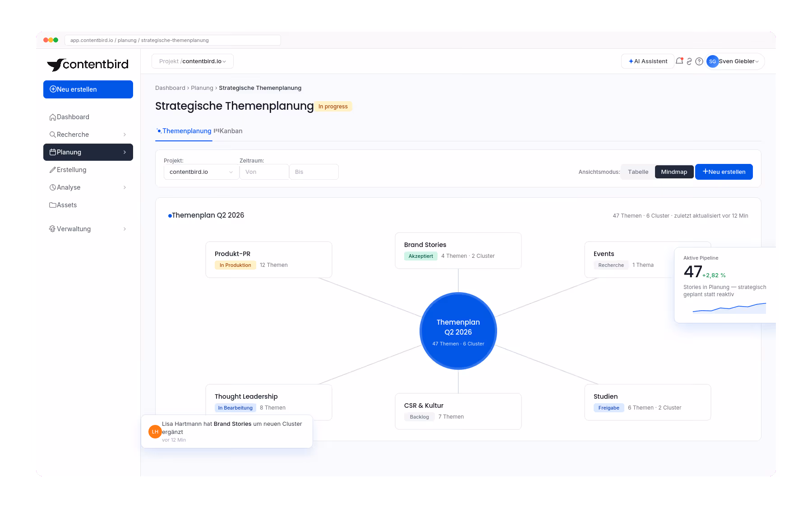Viewport: 812px width, 508px height.
Task: Click the Analyse clock icon
Action: [x=53, y=187]
